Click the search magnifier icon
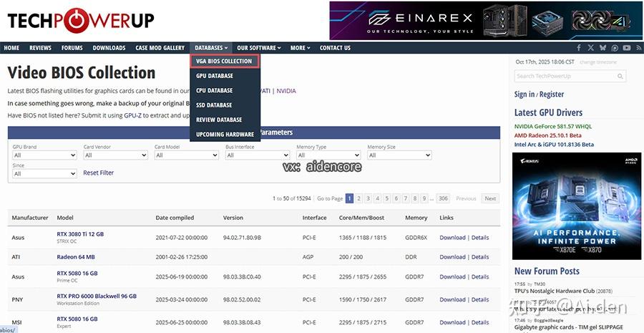The image size is (644, 333). [x=620, y=76]
